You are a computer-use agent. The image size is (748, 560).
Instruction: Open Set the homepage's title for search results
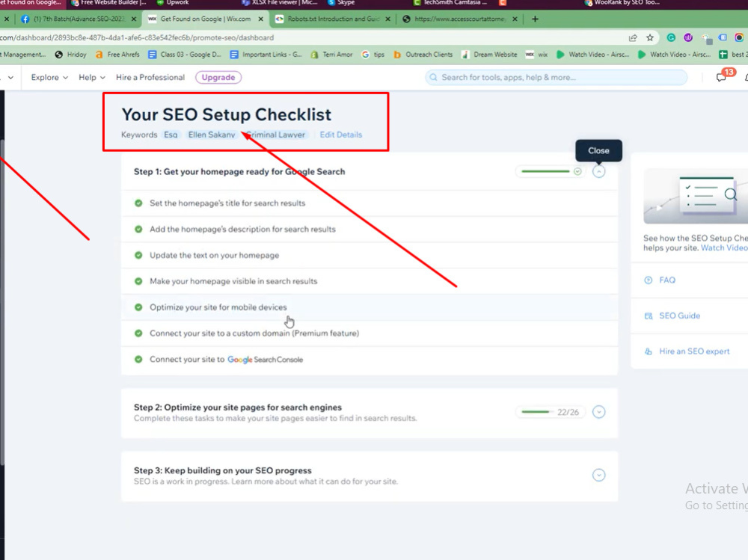coord(370,203)
